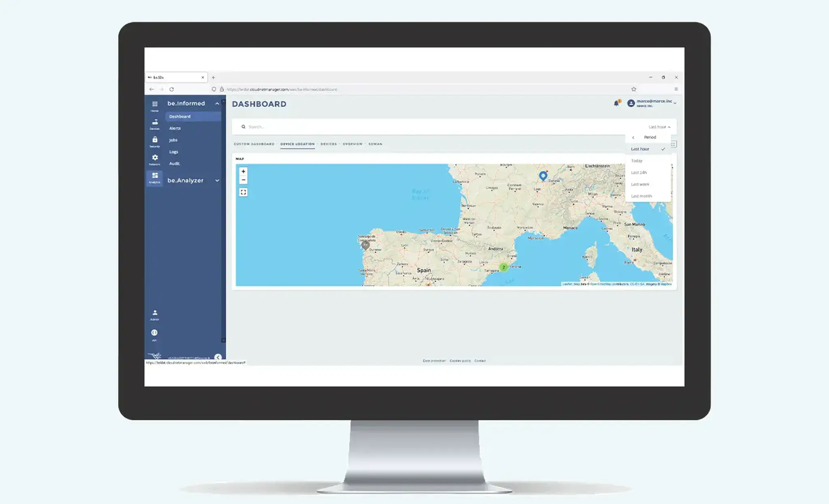This screenshot has width=829, height=504.
Task: Select the Last month period option
Action: coord(648,196)
